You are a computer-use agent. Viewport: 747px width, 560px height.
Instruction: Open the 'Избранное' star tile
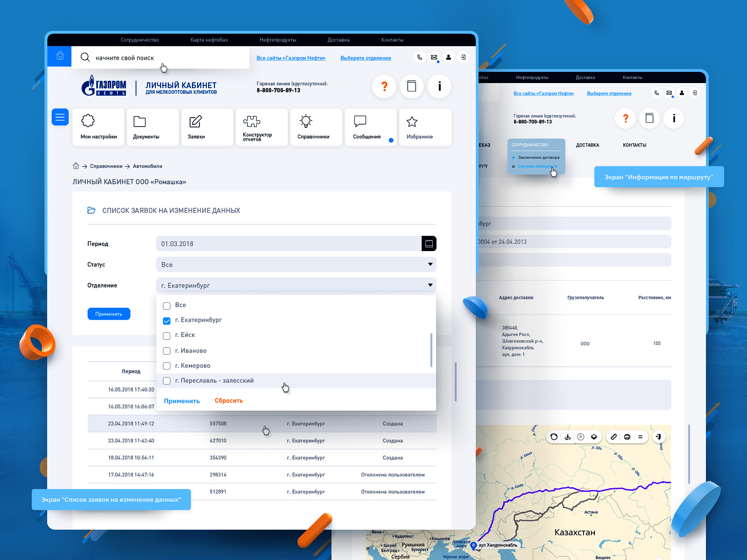tap(425, 127)
